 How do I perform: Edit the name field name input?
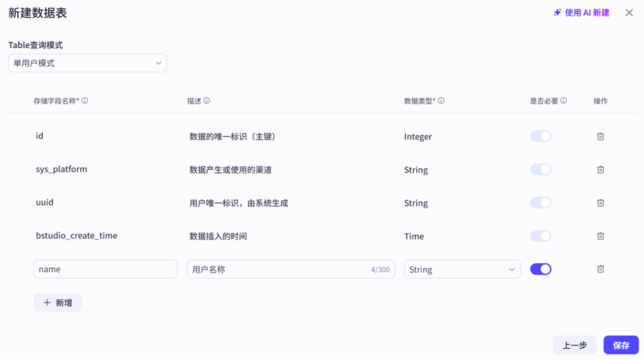[106, 269]
